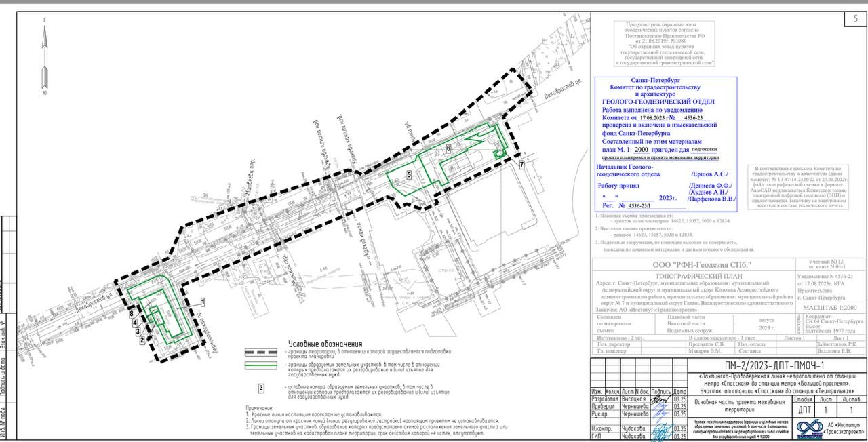Viewport: 868px width, 442px height.
Task: Click the 'ГИП' row label
Action: pos(597,437)
